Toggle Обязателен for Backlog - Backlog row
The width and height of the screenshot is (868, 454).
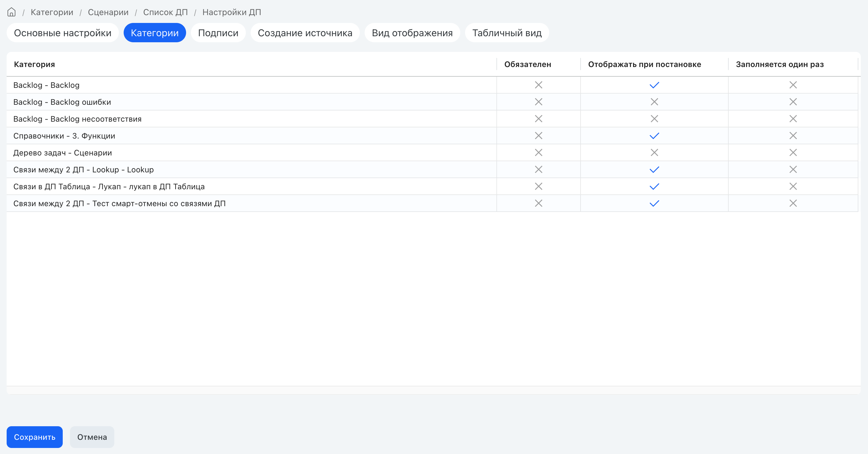(x=538, y=85)
